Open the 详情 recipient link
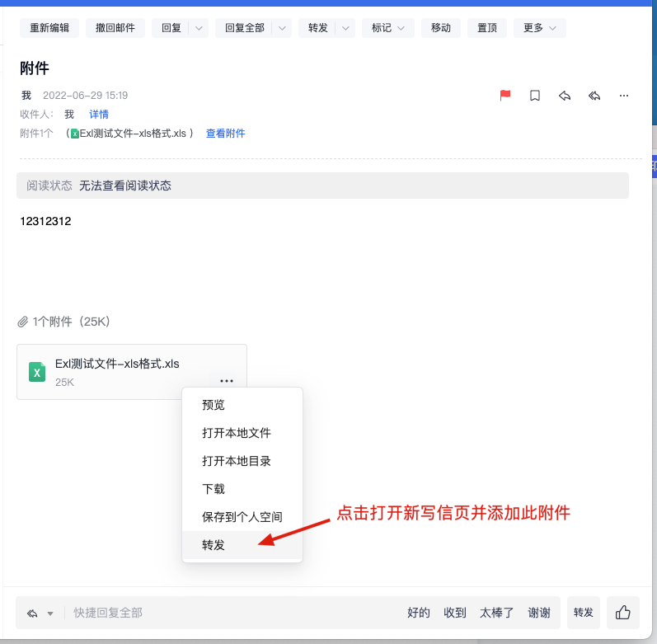 (99, 115)
